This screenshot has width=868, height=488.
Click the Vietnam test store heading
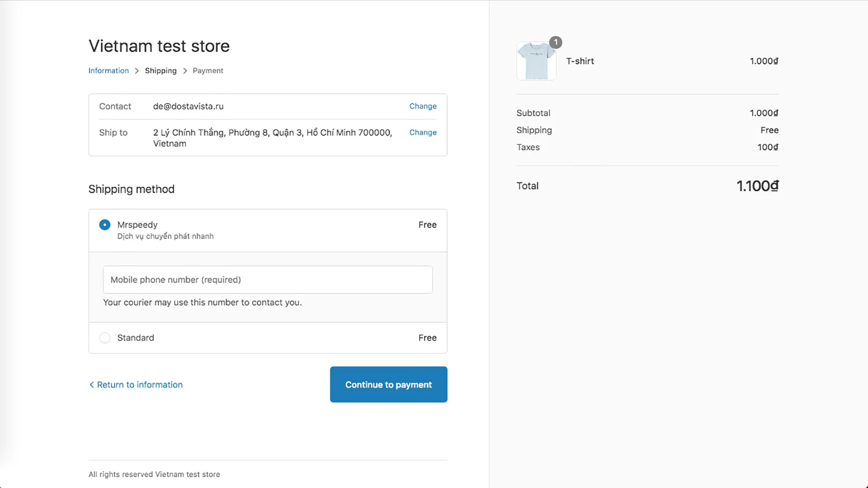[x=159, y=46]
